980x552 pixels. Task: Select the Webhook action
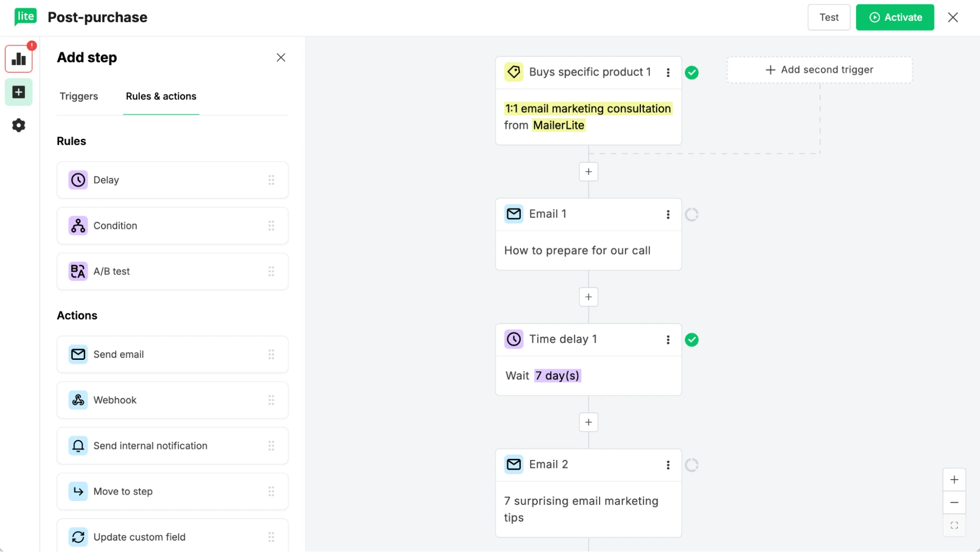point(172,400)
